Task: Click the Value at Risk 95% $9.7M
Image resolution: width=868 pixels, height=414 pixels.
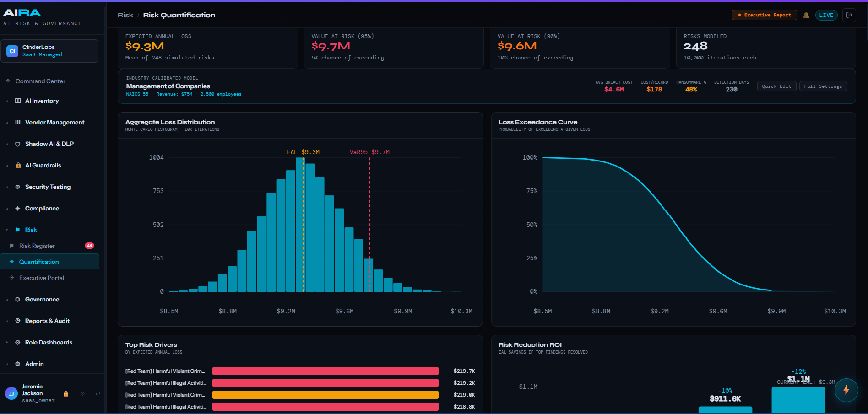Action: click(331, 46)
